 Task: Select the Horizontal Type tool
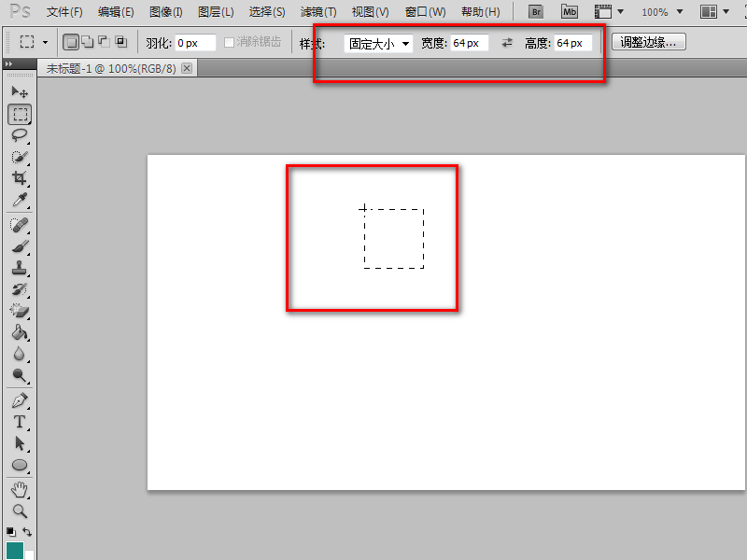[x=20, y=422]
